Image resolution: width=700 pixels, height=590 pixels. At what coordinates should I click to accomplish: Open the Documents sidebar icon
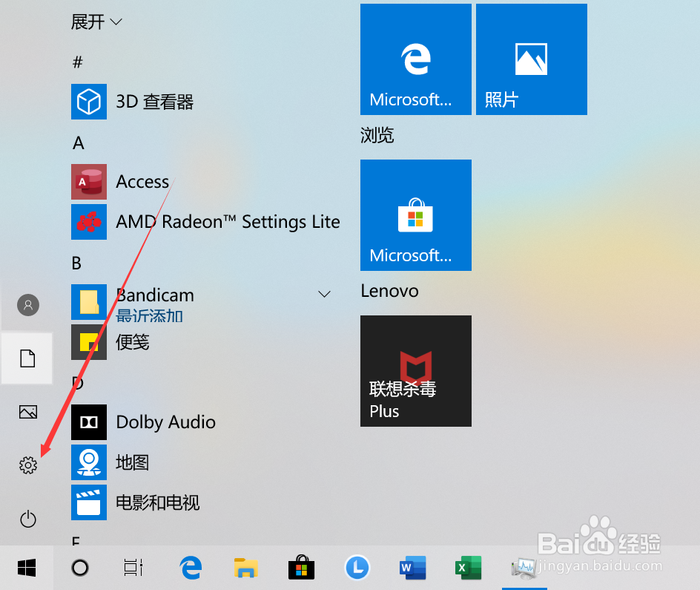pos(27,358)
